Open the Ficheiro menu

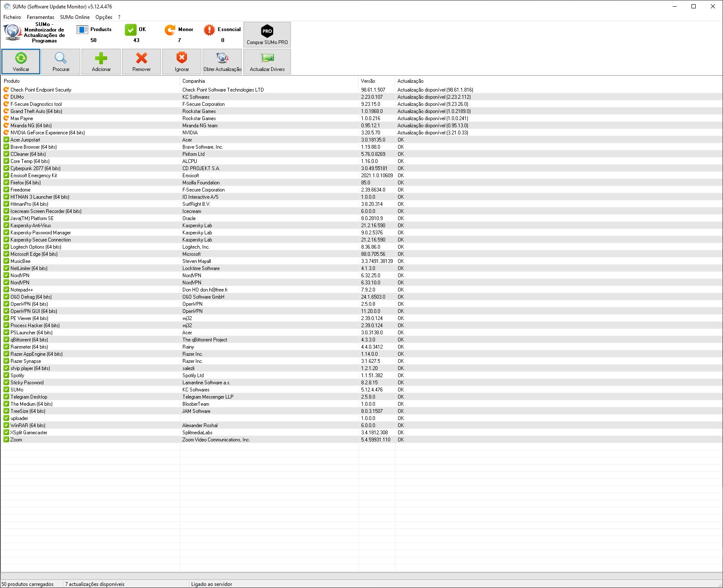coord(12,17)
